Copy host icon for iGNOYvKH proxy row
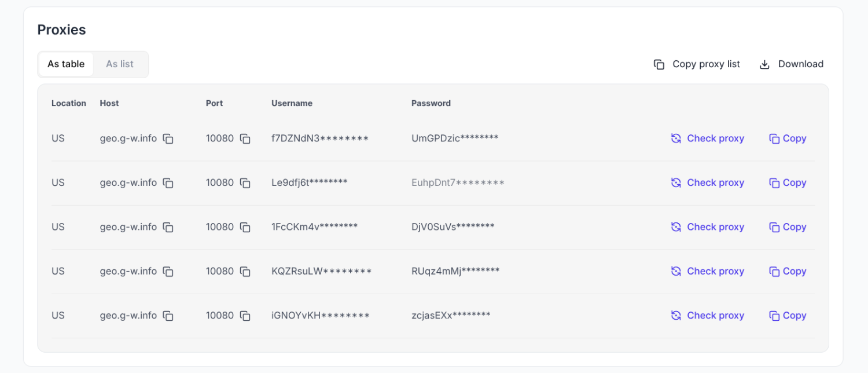Screen dimensions: 868x373 pos(168,316)
